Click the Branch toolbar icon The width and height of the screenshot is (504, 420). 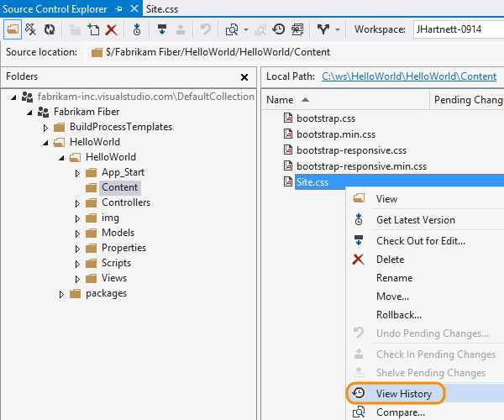pyautogui.click(x=323, y=29)
